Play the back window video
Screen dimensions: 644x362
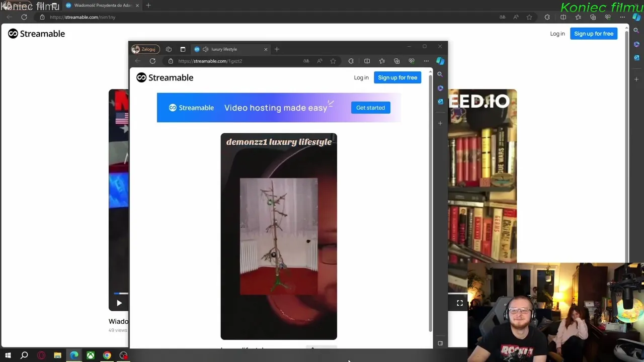pyautogui.click(x=119, y=303)
